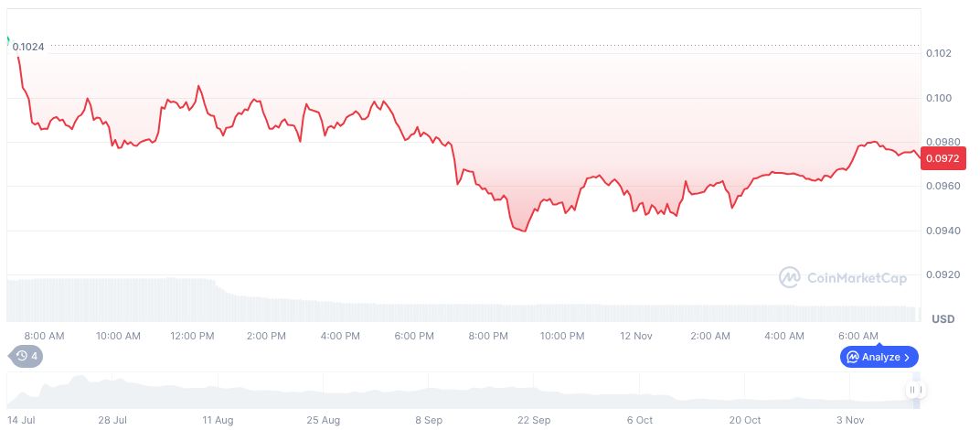
Task: Click the 0.102 price axis label
Action: coord(938,53)
